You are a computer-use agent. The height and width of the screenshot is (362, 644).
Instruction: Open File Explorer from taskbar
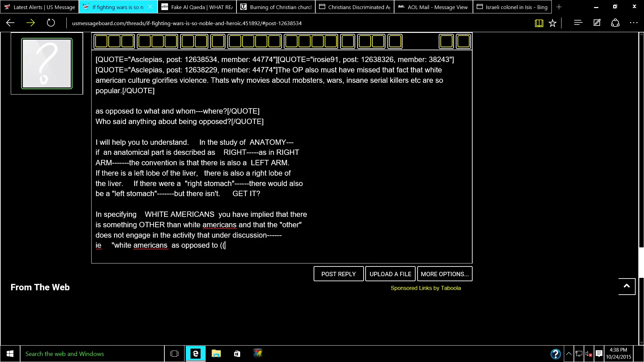[x=216, y=354]
